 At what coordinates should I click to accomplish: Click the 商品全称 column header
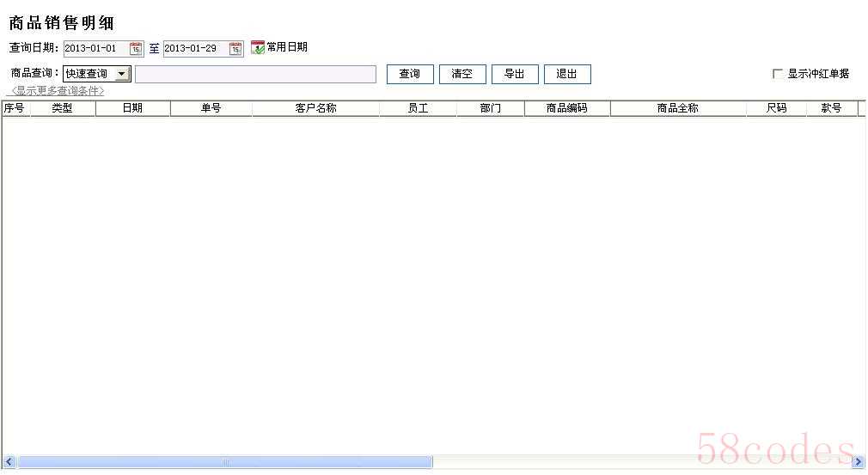678,108
